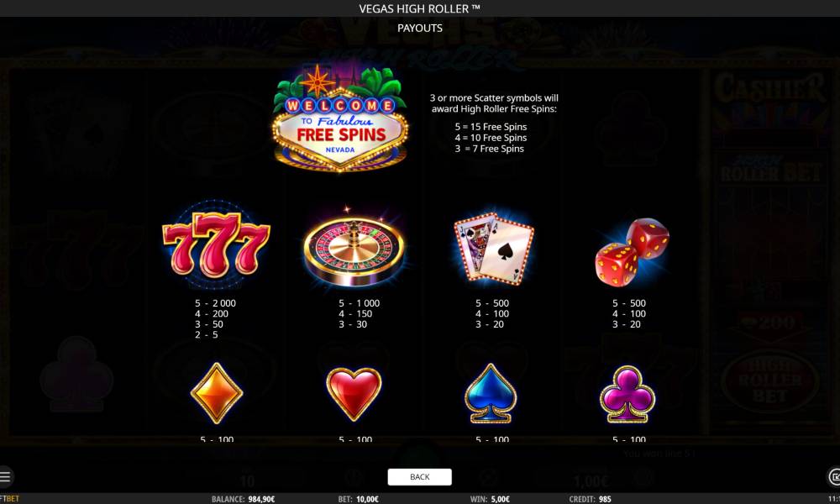This screenshot has height=504, width=840.
Task: Click the orange diamond suit symbol
Action: tap(217, 392)
